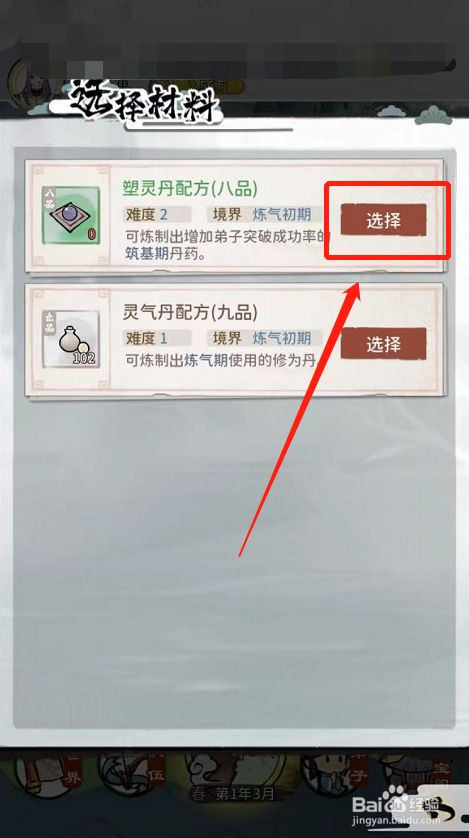Viewport: 469px width, 838px height.
Task: Click 境界 炼气初期 tag on 灵气丹 recipe
Action: (265, 338)
